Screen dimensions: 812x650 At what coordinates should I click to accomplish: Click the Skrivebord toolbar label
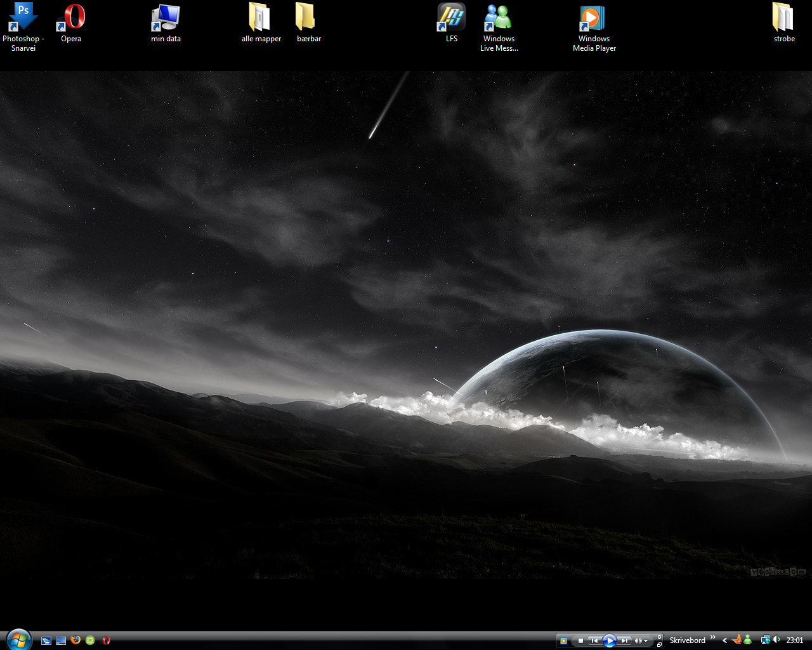(x=687, y=640)
